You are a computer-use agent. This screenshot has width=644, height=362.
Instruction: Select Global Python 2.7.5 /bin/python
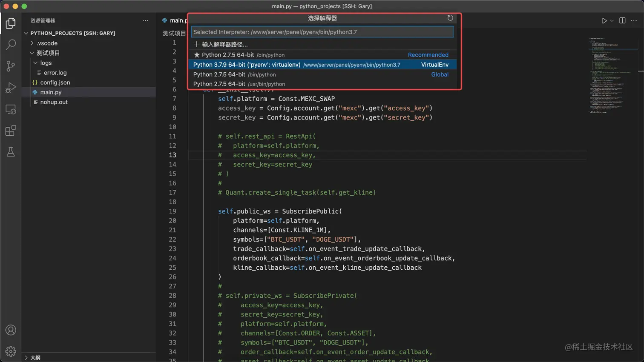pyautogui.click(x=322, y=74)
